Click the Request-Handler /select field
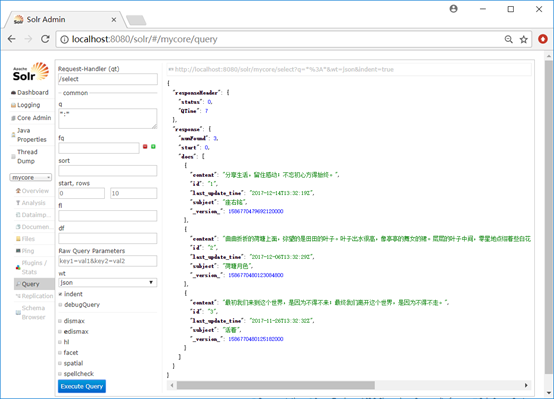This screenshot has width=554, height=399. (108, 79)
